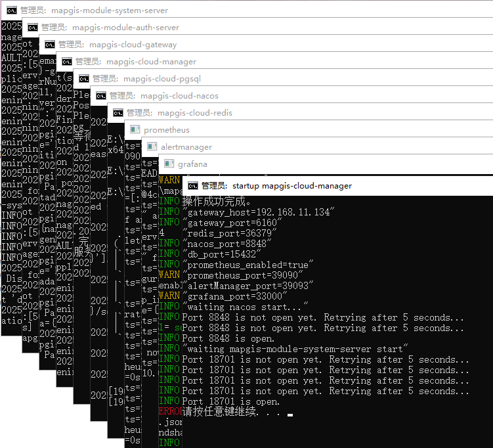Click the "操作成功完成。" message line

tap(217, 202)
